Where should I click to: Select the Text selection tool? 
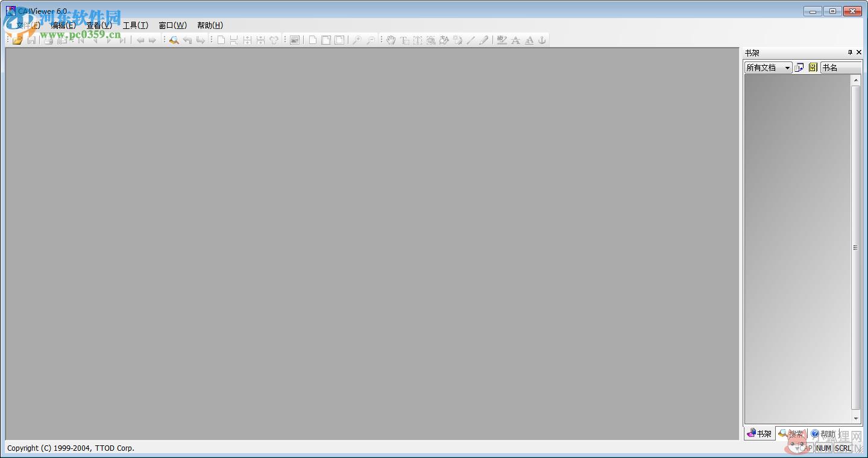pyautogui.click(x=404, y=40)
